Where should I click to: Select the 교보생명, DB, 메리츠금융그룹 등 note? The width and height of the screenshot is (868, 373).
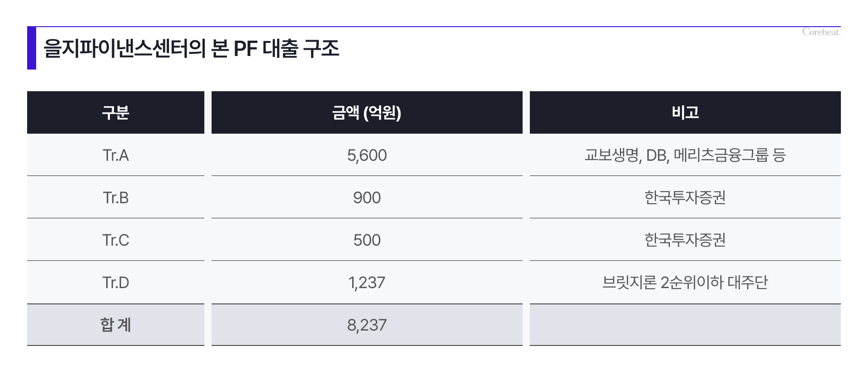[x=685, y=155]
